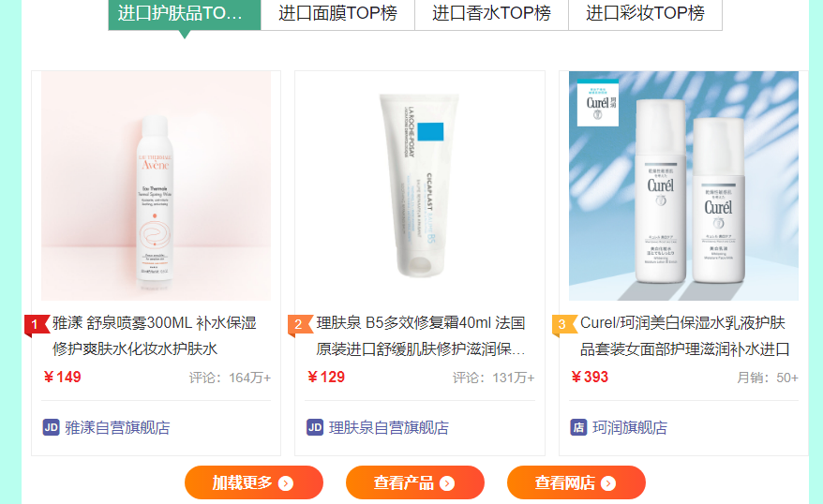This screenshot has width=823, height=504.
Task: Click arrow icon on 查看网店 button
Action: coord(607,483)
